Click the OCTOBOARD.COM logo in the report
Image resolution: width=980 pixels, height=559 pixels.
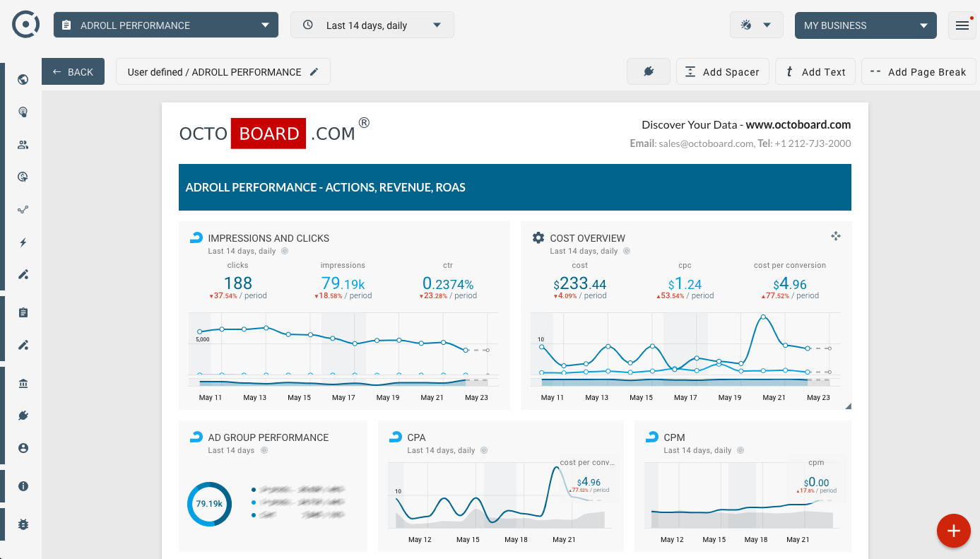[274, 133]
